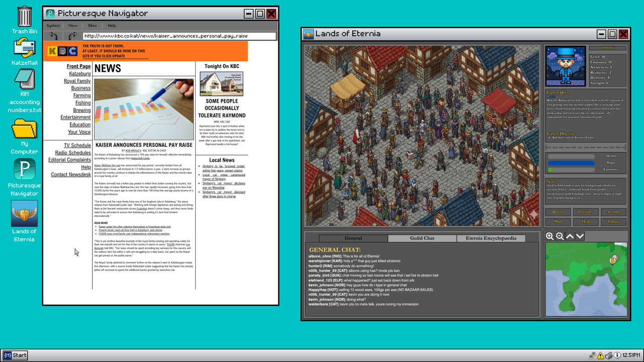Click the gold marker on the minimap
Screen dimensions: 644x362
tap(613, 259)
